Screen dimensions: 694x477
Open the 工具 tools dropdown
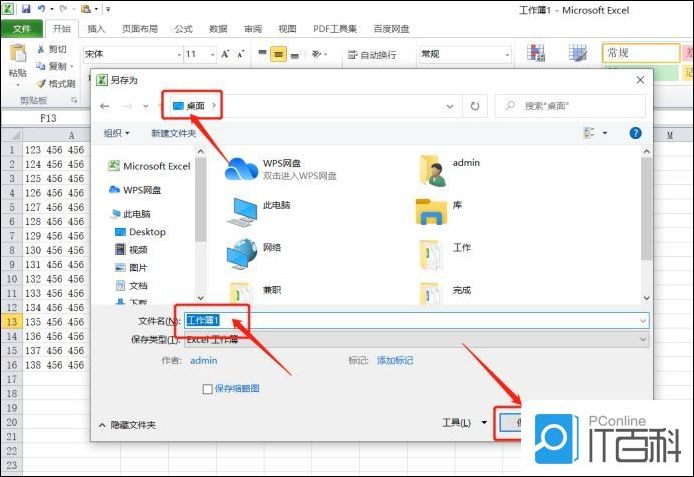tap(464, 423)
